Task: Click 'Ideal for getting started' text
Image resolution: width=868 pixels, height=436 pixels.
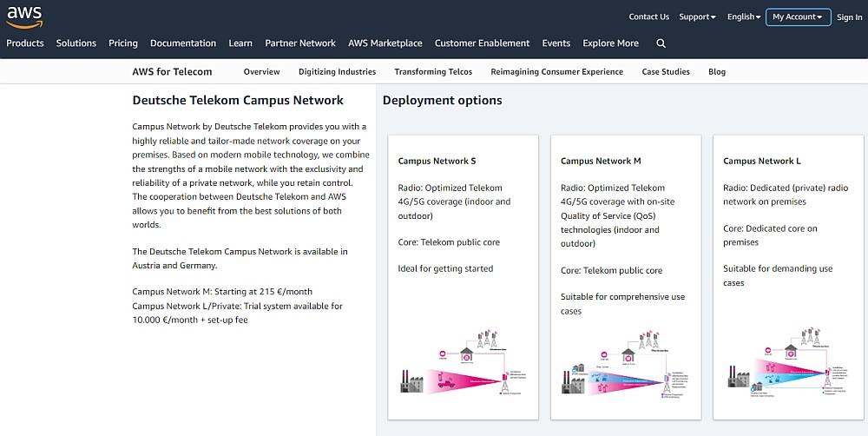Action: coord(445,268)
